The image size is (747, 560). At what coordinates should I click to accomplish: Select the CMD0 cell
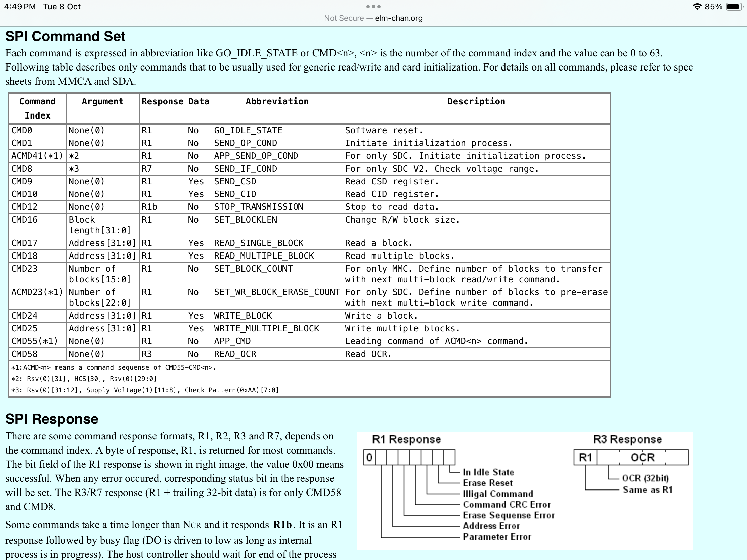click(38, 130)
